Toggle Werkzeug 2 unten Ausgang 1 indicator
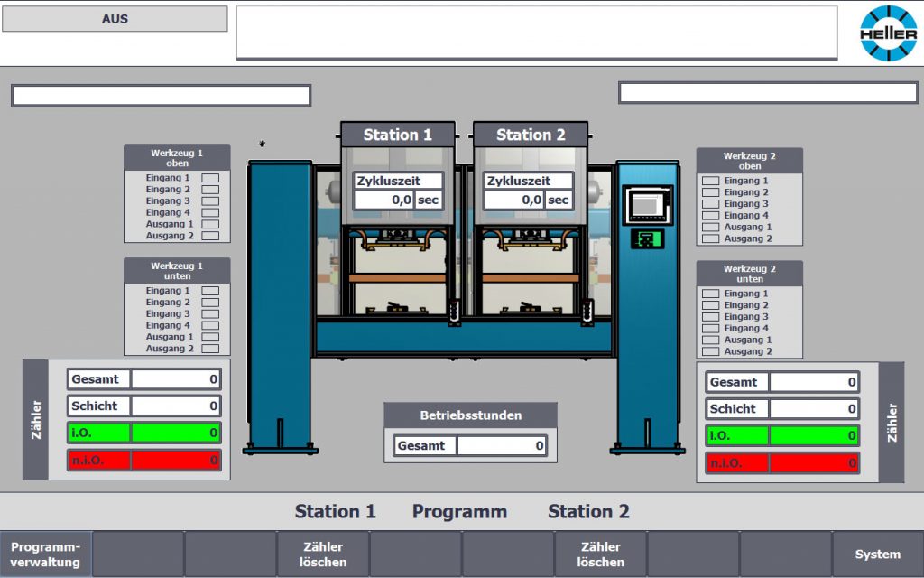 (x=711, y=340)
